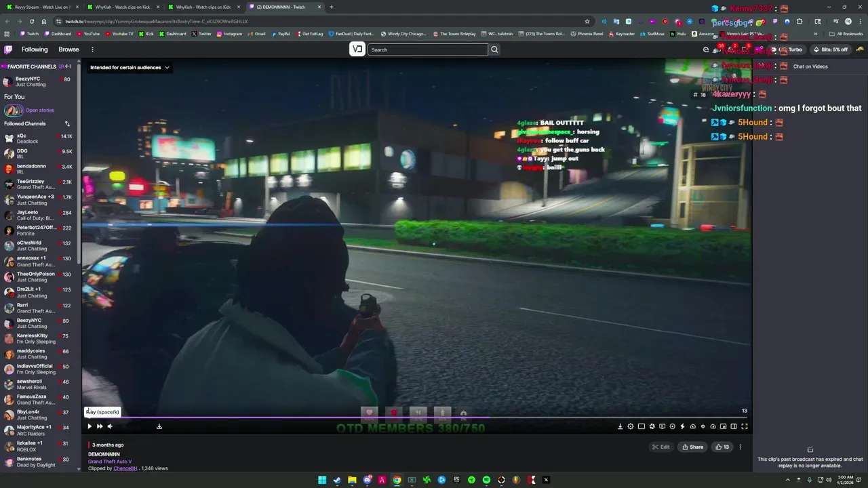Switch to the first WhyGah Kick clips tab
868x488 pixels.
point(122,7)
